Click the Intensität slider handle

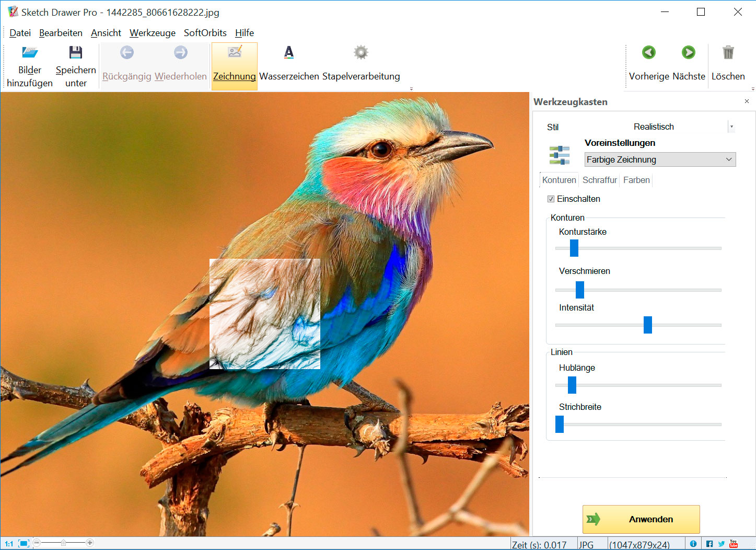coord(648,325)
